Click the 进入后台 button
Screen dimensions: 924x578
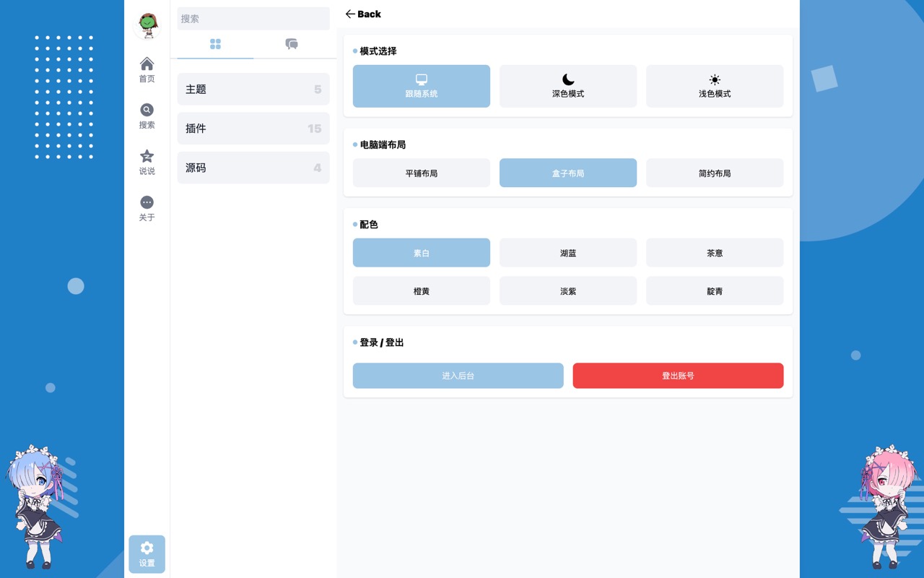pos(458,376)
